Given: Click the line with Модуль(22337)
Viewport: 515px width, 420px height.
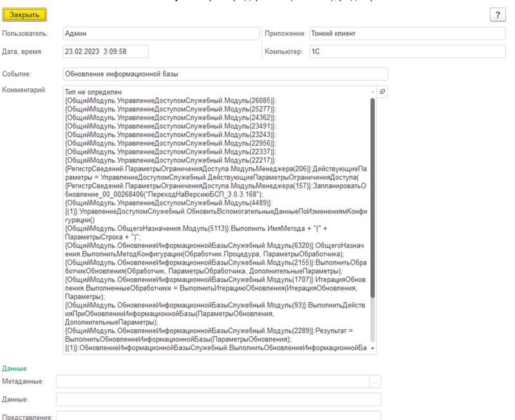Looking at the screenshot, I should pyautogui.click(x=171, y=152).
